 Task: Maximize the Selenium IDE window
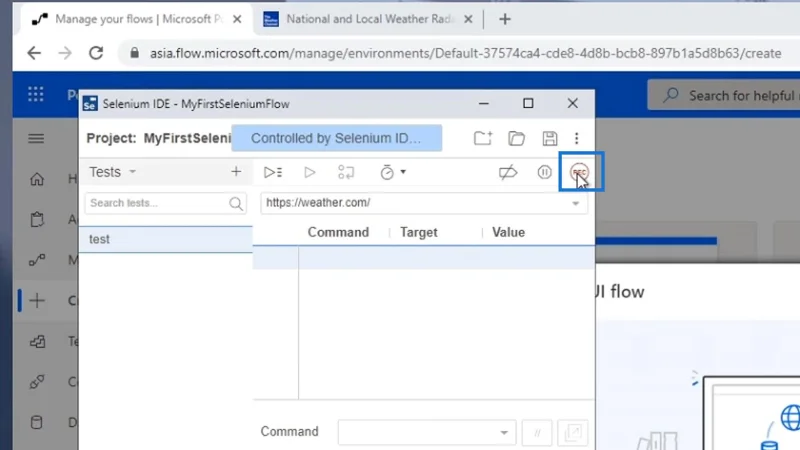(x=528, y=104)
